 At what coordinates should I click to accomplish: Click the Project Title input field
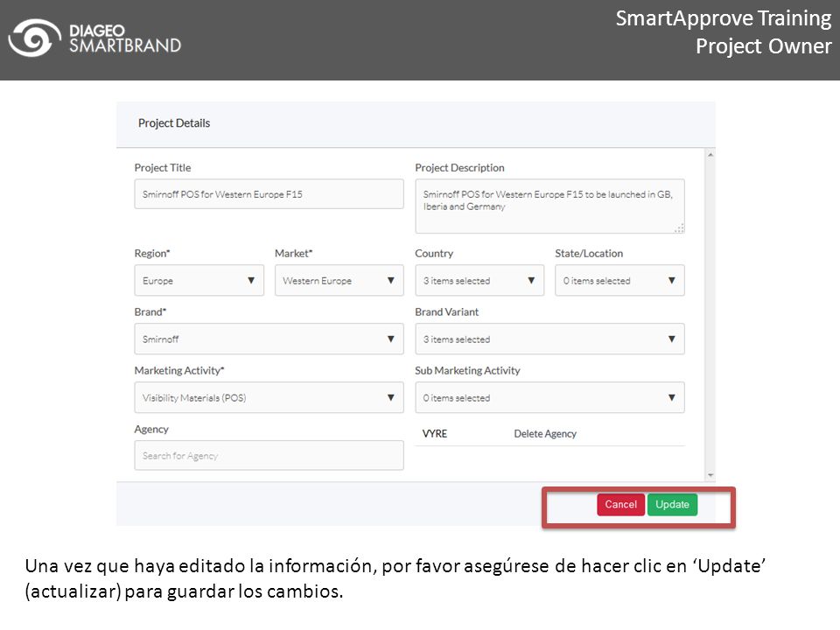269,194
